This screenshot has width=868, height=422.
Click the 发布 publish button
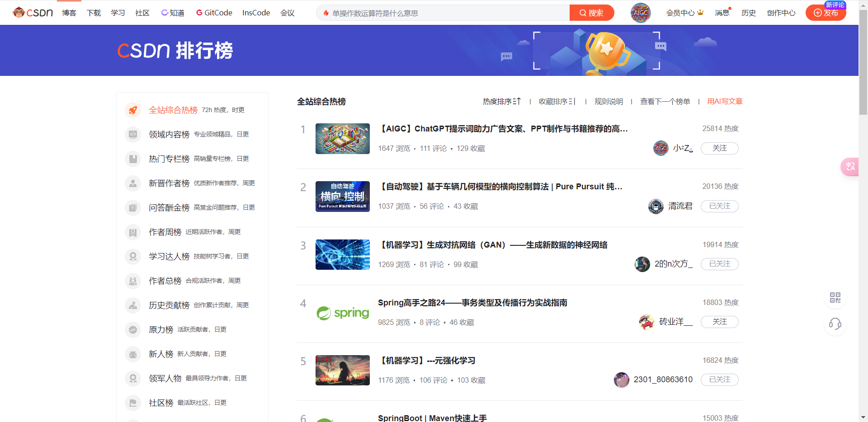pos(826,13)
